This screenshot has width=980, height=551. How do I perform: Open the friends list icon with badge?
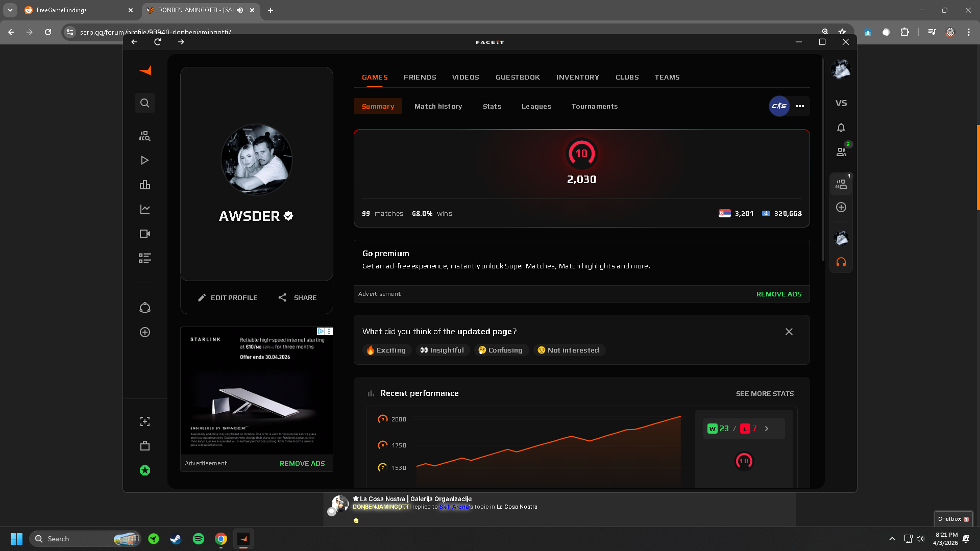[841, 152]
